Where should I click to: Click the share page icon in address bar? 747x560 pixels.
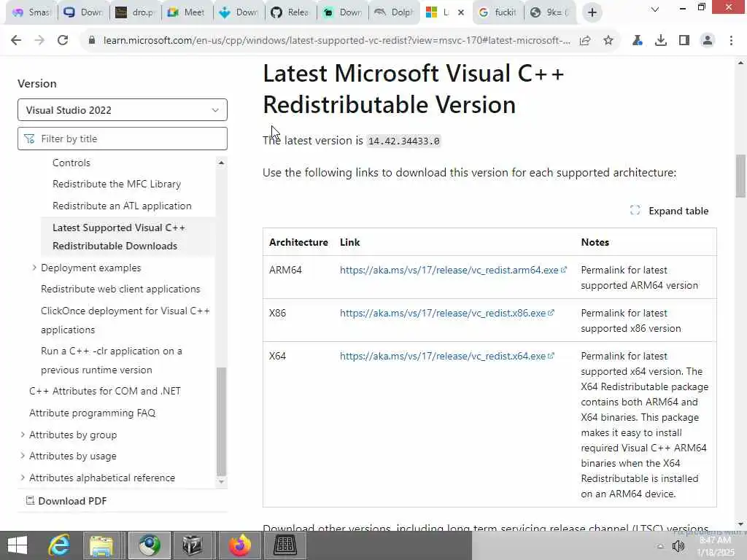(585, 41)
